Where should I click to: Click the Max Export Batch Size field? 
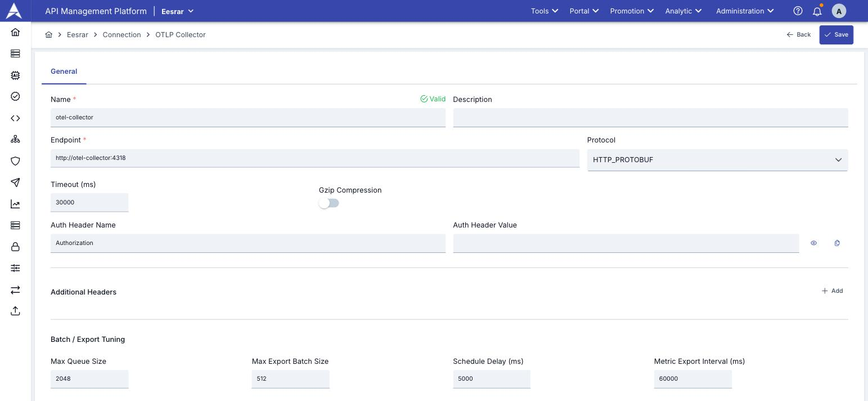tap(290, 378)
